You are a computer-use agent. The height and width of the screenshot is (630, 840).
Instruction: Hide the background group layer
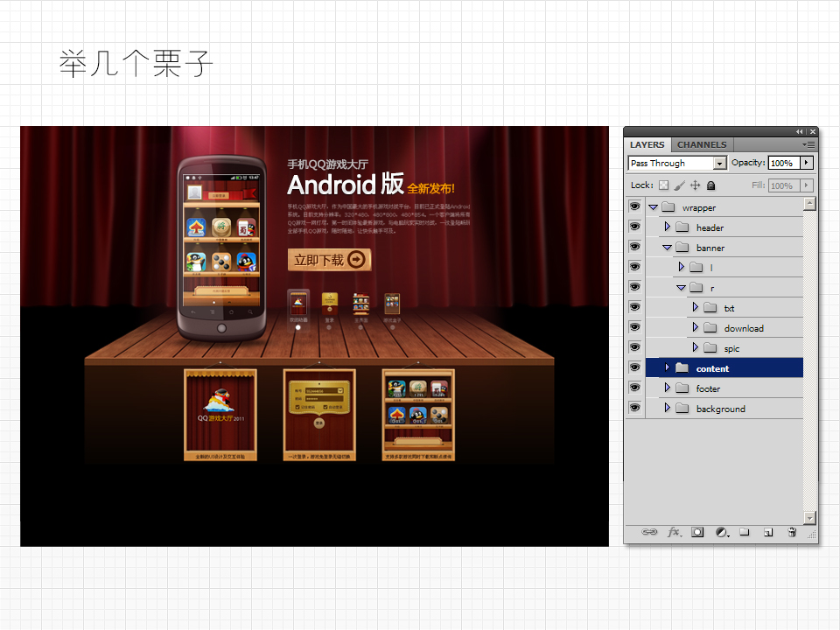click(634, 409)
